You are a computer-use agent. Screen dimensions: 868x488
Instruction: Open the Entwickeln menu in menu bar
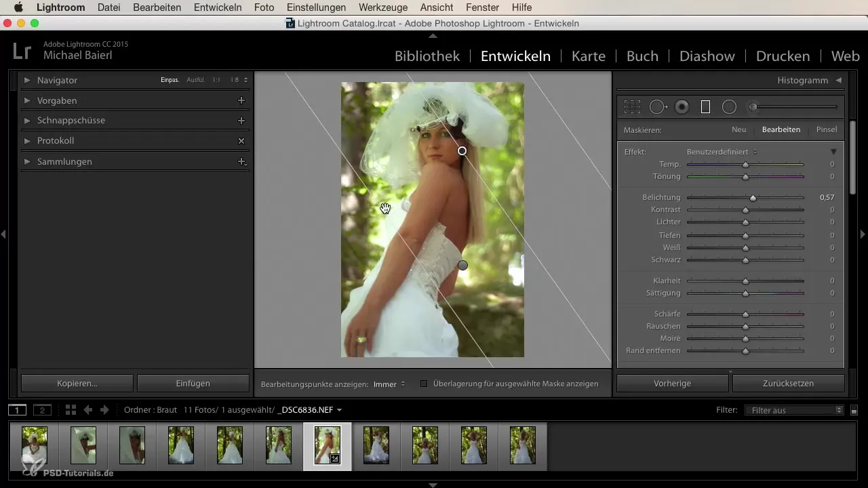pos(218,7)
